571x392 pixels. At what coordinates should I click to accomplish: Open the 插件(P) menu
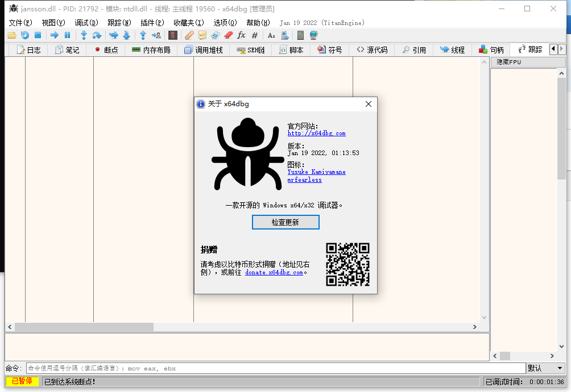click(x=152, y=23)
